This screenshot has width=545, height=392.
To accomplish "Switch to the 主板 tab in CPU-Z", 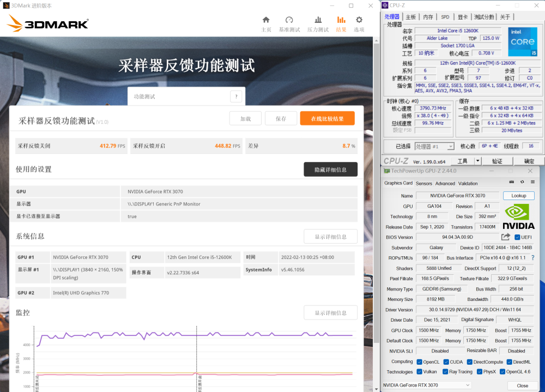I will pos(410,17).
